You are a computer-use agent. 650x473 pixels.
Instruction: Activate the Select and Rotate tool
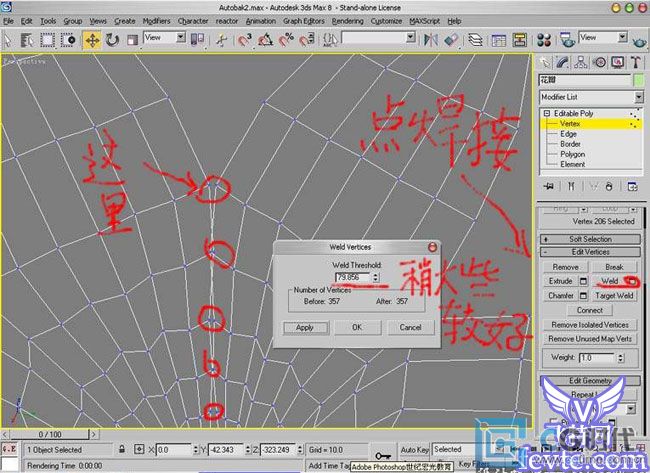[x=112, y=40]
